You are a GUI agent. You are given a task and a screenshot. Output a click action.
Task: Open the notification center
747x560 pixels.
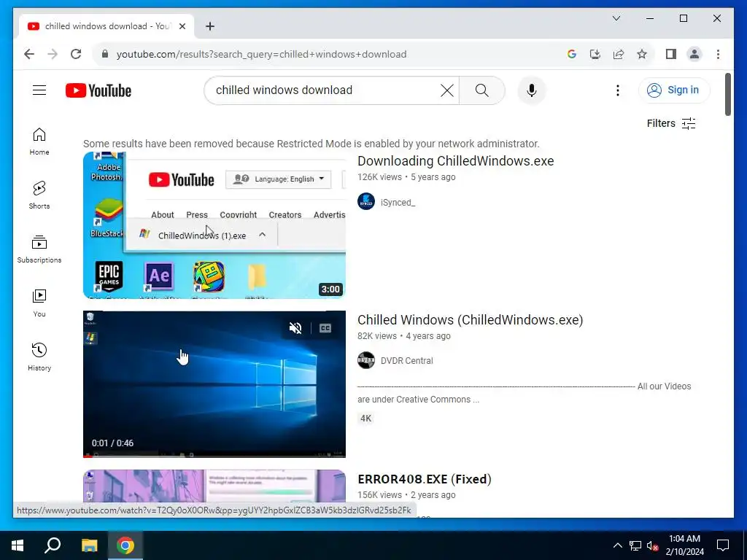(723, 545)
